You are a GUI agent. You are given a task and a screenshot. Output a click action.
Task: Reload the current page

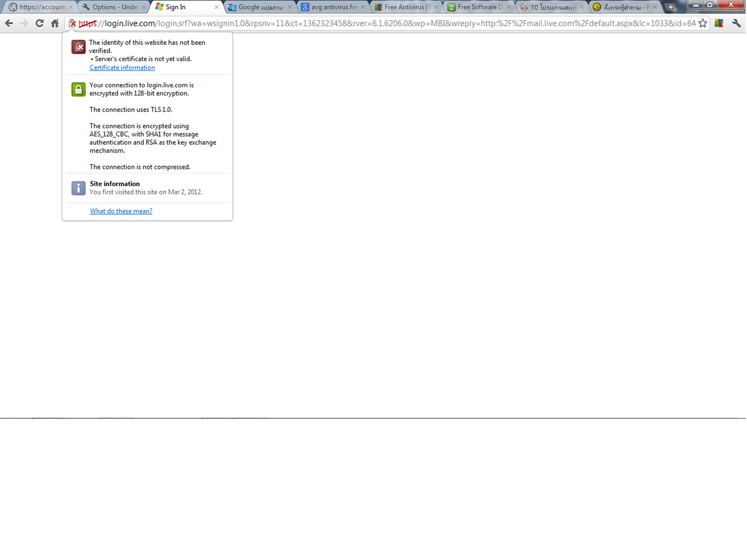[x=40, y=23]
